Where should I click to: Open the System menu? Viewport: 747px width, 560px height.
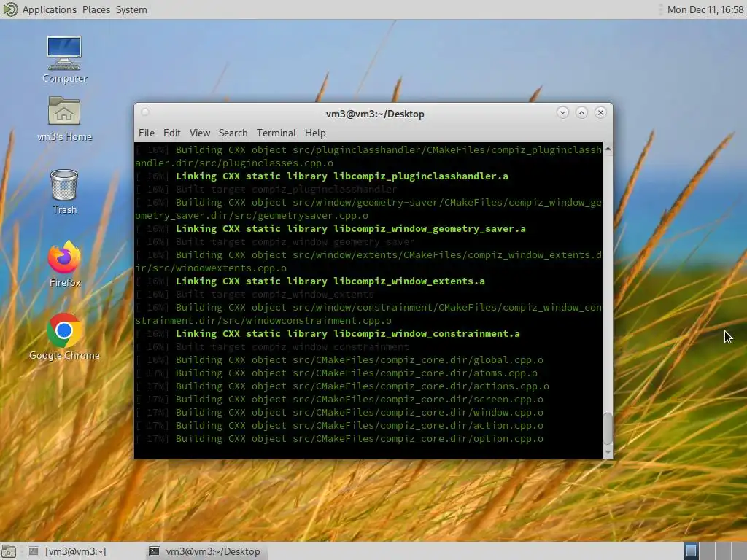[x=131, y=9]
